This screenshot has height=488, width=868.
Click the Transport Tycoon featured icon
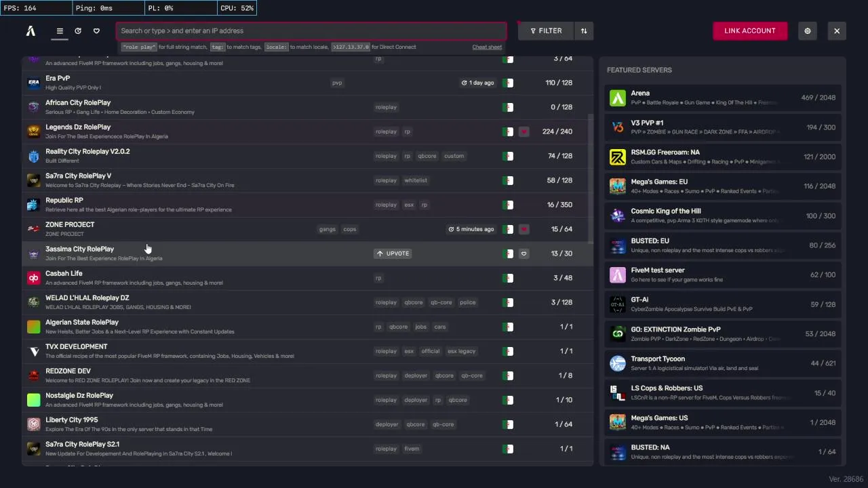(x=618, y=363)
